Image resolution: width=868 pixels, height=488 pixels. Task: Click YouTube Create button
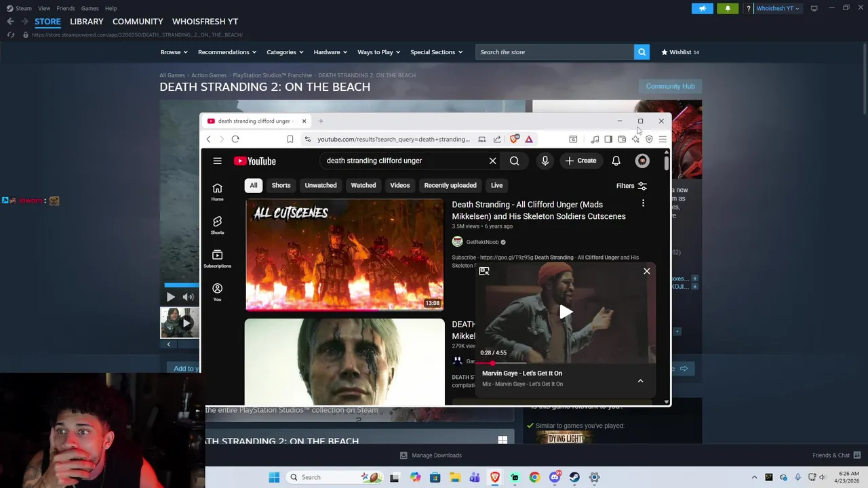click(581, 161)
